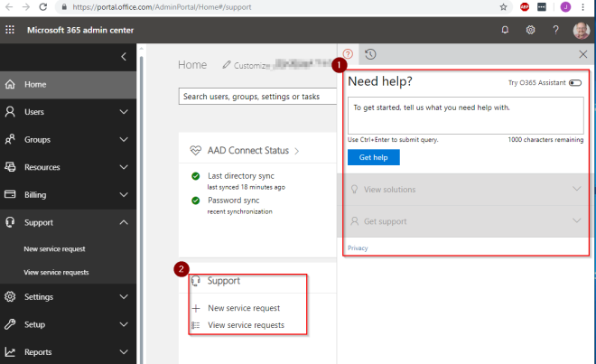
Task: Select New service request in sidebar
Action: coord(54,248)
